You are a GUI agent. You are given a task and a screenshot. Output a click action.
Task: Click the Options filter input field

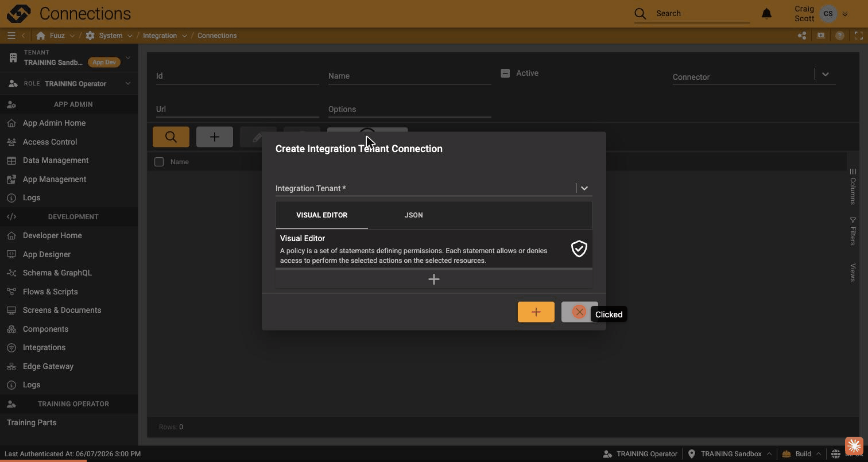[x=410, y=109]
